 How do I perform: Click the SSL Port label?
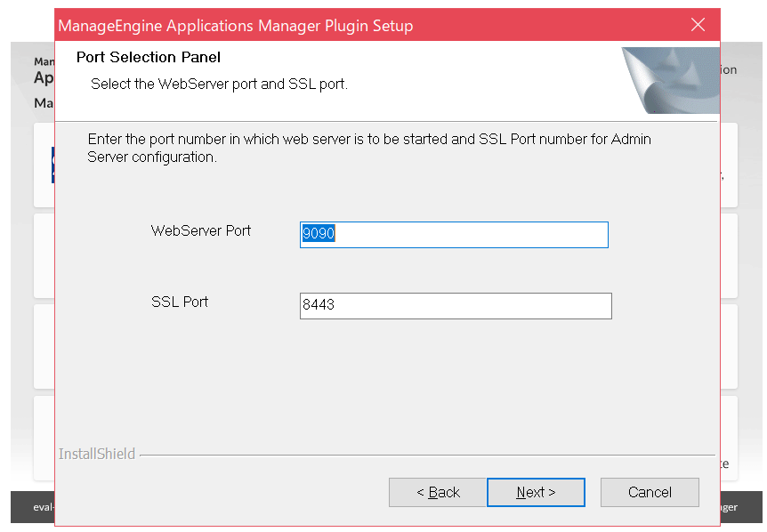[180, 302]
